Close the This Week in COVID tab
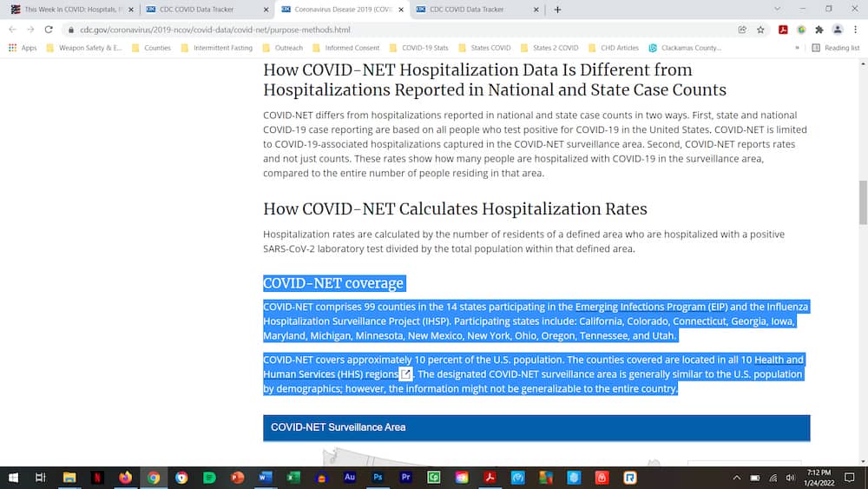The image size is (868, 489). [131, 10]
